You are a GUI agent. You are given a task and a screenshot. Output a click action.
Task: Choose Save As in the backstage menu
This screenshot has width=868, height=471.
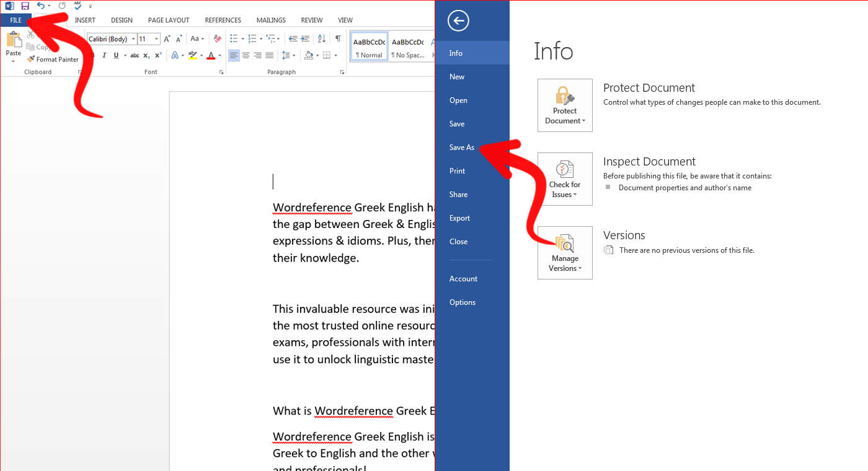pyautogui.click(x=462, y=147)
